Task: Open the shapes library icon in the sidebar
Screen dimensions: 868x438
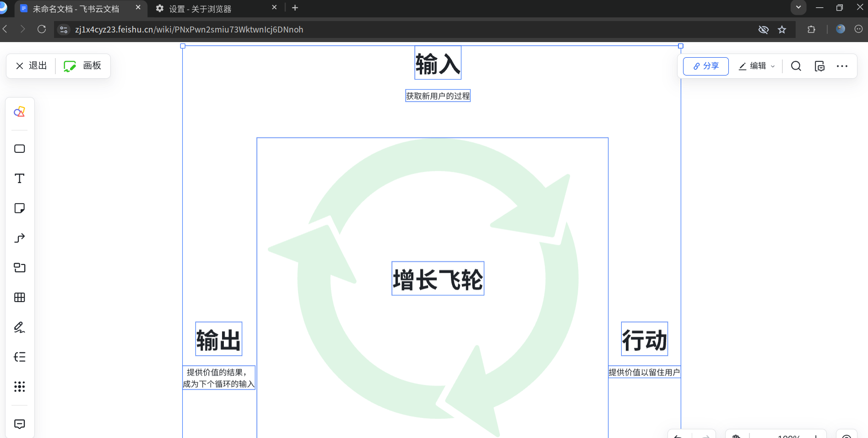Action: click(x=19, y=112)
